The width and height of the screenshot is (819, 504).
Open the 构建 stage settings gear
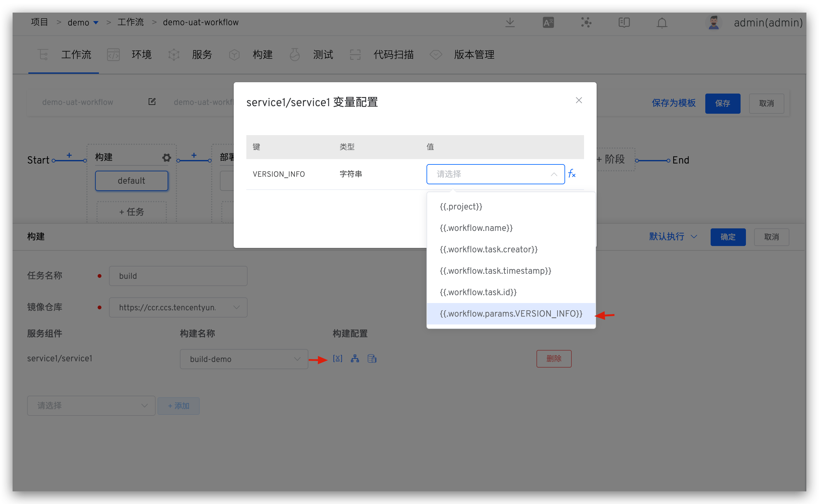[x=166, y=157]
